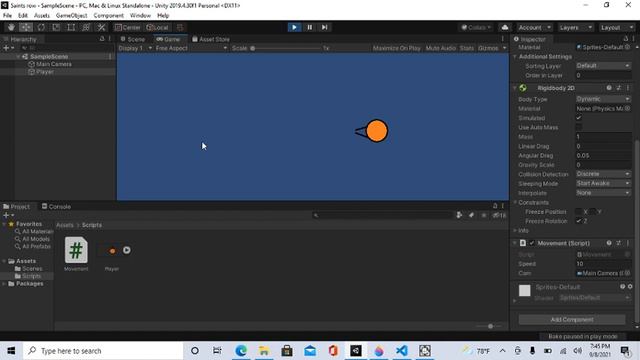Viewport: 640px width, 360px height.
Task: Toggle Use Auto Mass checkbox
Action: (579, 127)
